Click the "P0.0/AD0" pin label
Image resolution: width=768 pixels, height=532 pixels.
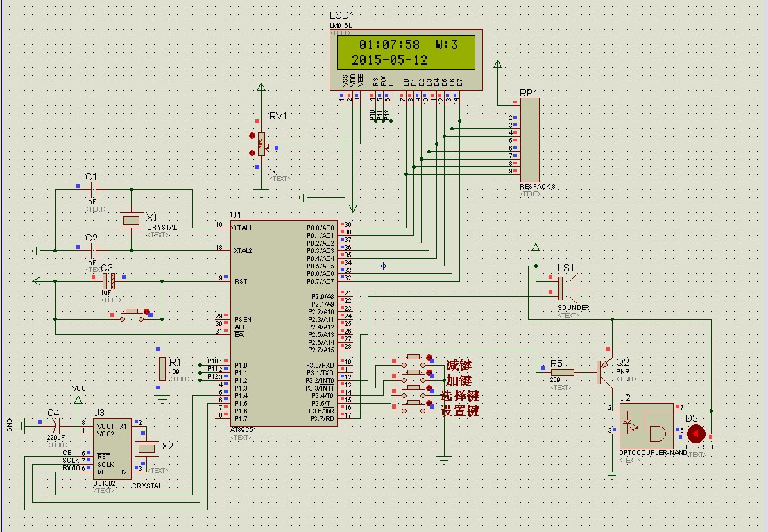coord(321,228)
